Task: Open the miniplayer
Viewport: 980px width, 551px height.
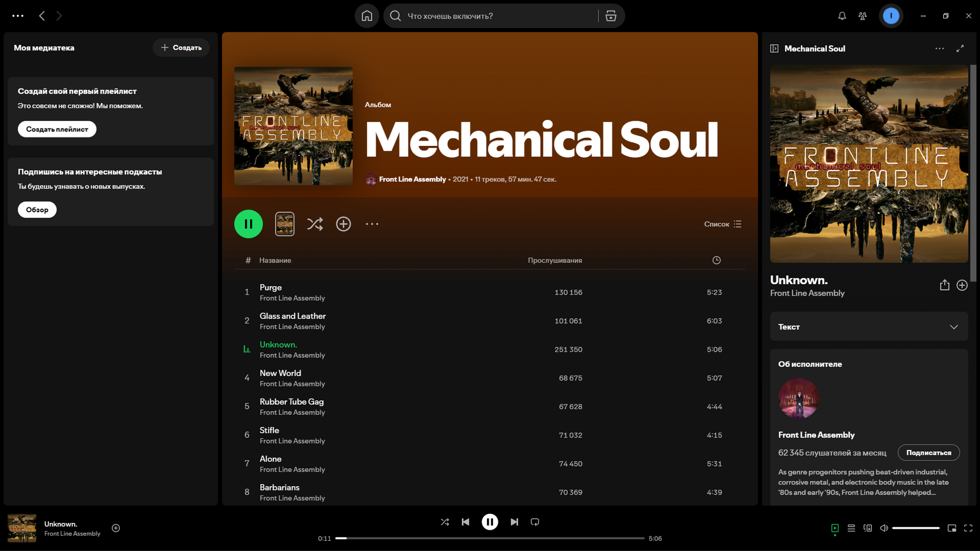Action: click(x=952, y=528)
